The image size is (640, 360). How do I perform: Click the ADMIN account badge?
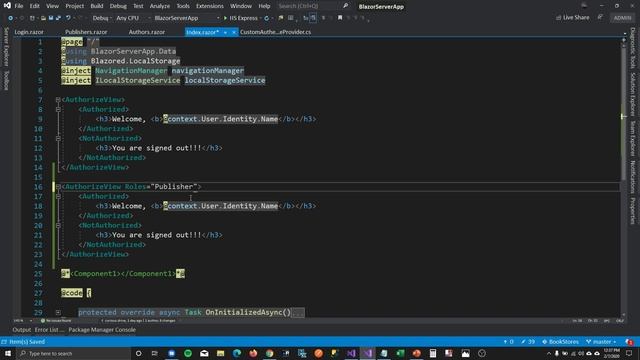(x=622, y=18)
